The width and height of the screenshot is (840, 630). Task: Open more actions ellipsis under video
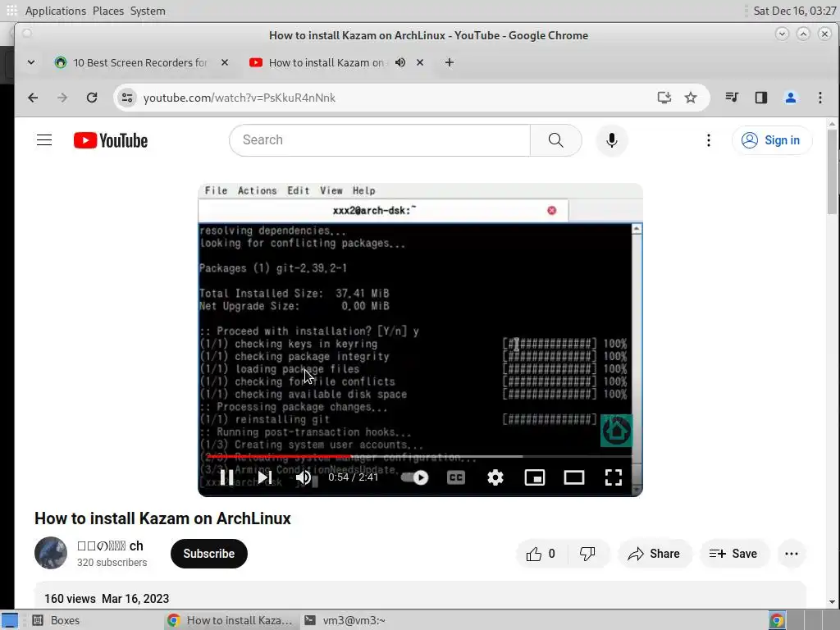[792, 554]
